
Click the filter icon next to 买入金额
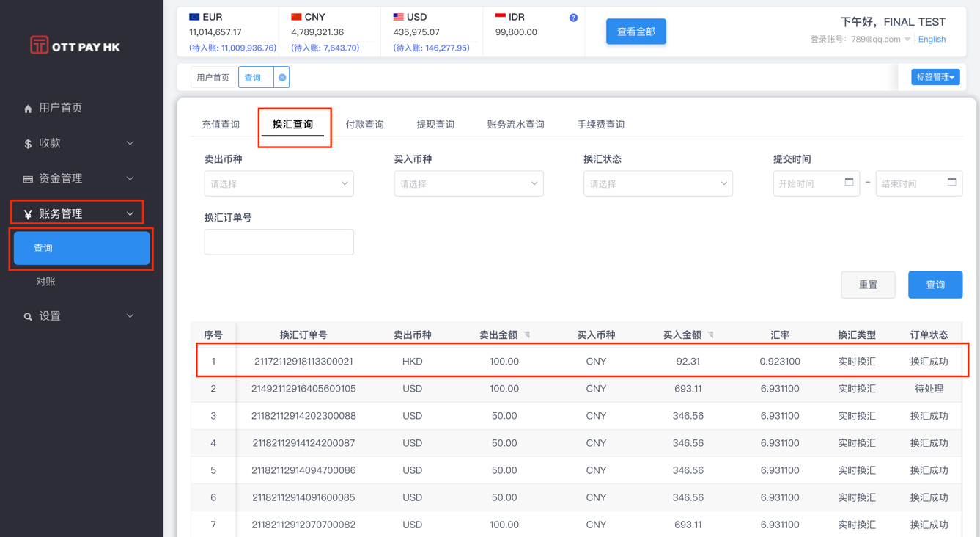pyautogui.click(x=710, y=335)
